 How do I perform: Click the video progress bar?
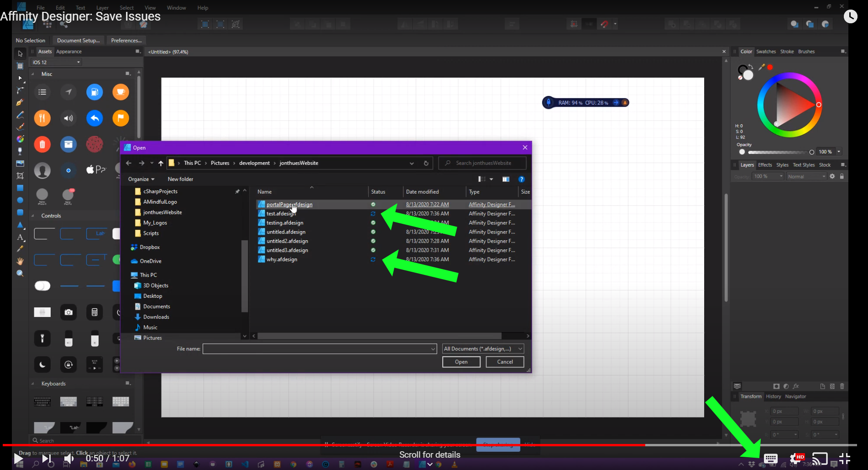click(429, 445)
